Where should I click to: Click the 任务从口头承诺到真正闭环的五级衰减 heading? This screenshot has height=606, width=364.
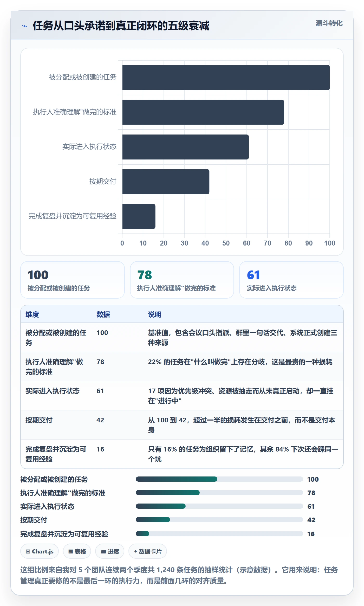(121, 26)
